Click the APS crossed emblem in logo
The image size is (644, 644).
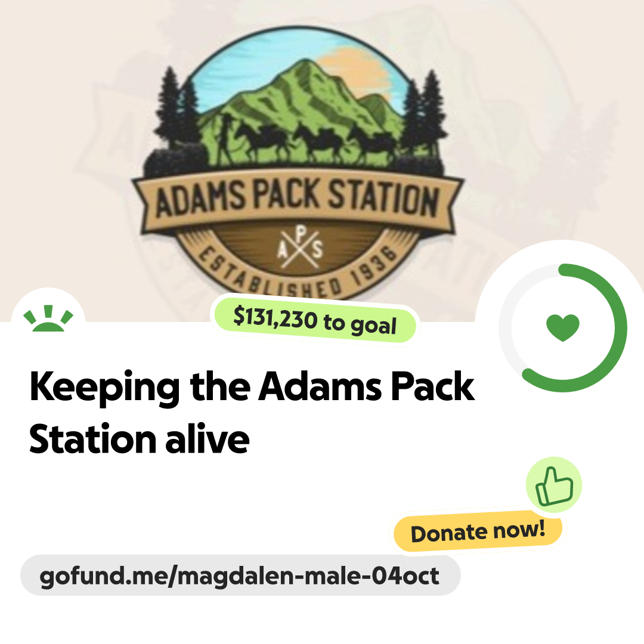tap(300, 249)
